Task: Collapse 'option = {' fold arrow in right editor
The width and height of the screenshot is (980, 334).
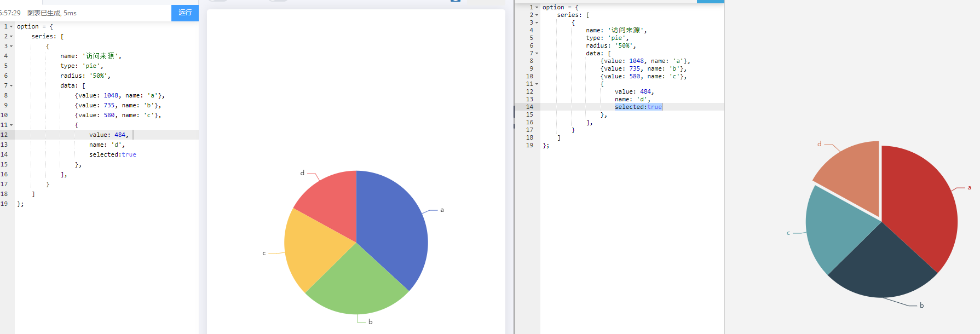Action: point(537,7)
